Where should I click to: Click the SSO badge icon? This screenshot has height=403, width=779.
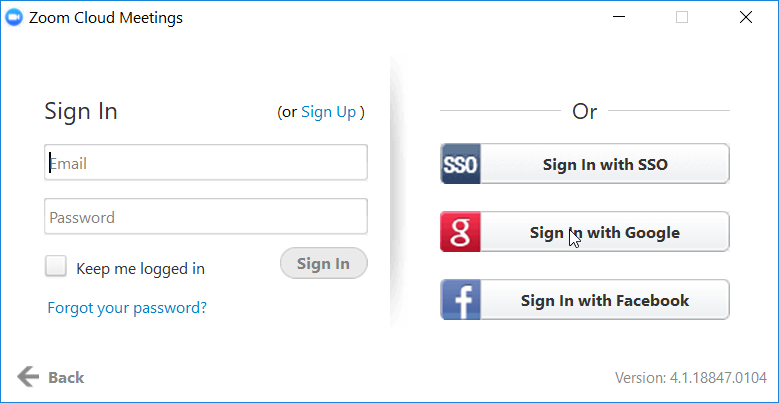pos(460,165)
